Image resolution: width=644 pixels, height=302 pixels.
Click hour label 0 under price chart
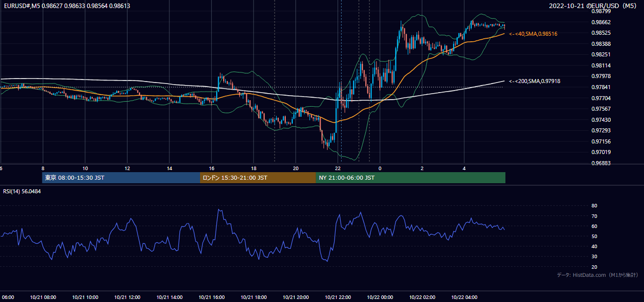click(380, 169)
